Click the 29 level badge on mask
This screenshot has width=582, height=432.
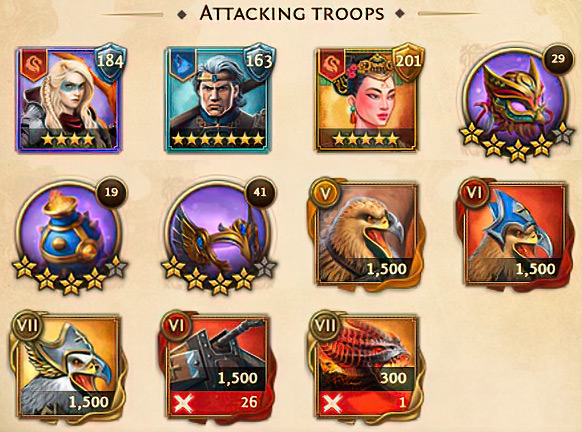(558, 59)
